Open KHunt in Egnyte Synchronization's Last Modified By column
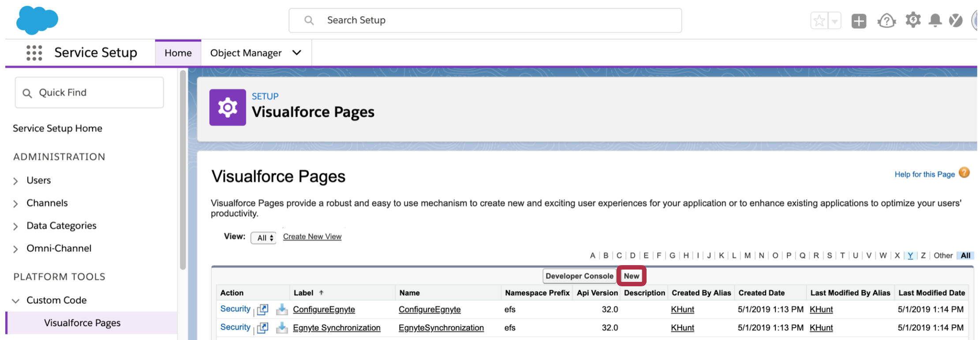This screenshot has height=340, width=980. tap(821, 328)
